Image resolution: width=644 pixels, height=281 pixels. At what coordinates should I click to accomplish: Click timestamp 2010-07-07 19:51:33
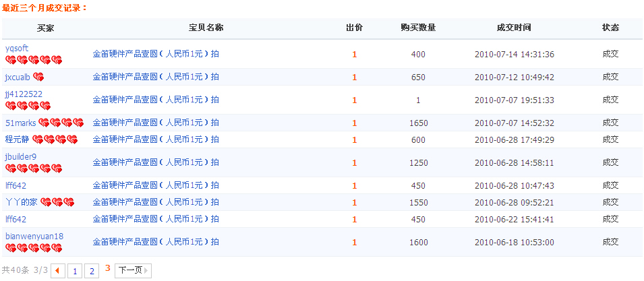point(515,100)
